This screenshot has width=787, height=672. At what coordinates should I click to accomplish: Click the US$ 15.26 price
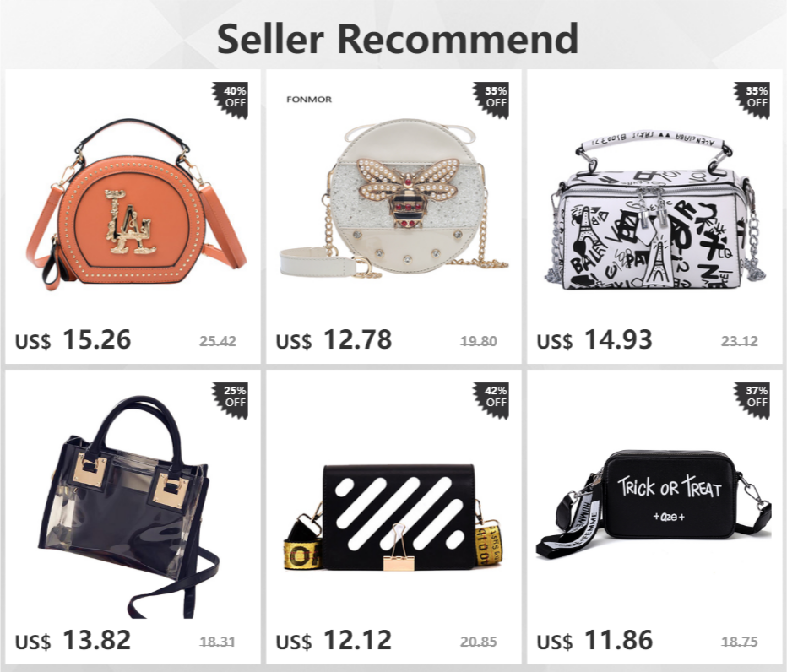73,339
